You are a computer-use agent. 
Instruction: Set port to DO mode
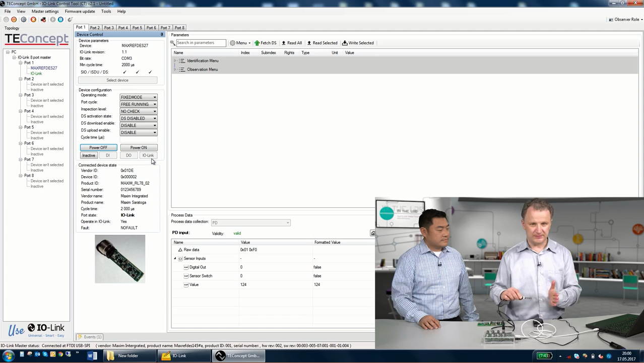128,156
